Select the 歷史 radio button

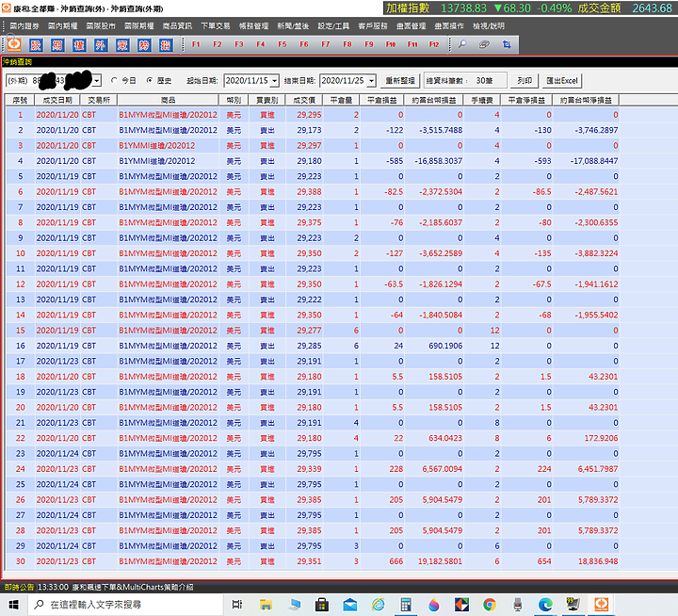coord(150,80)
